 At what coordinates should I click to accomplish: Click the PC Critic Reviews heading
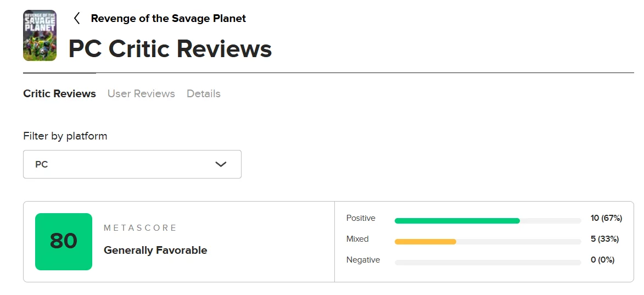tap(170, 49)
